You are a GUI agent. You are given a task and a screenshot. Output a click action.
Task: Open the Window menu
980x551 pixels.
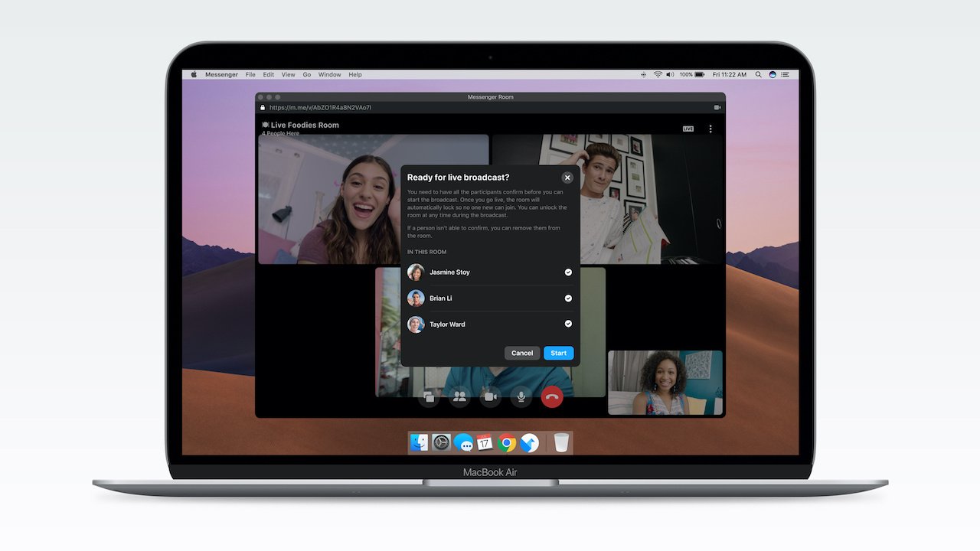[x=329, y=75]
